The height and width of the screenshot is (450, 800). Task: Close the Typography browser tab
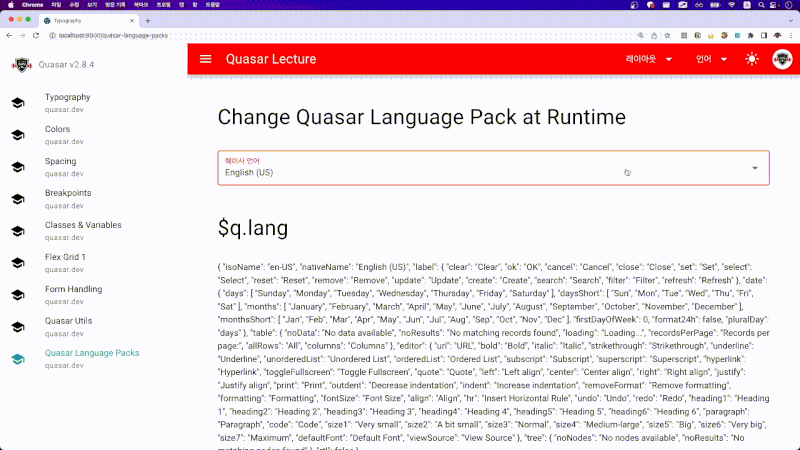click(132, 21)
